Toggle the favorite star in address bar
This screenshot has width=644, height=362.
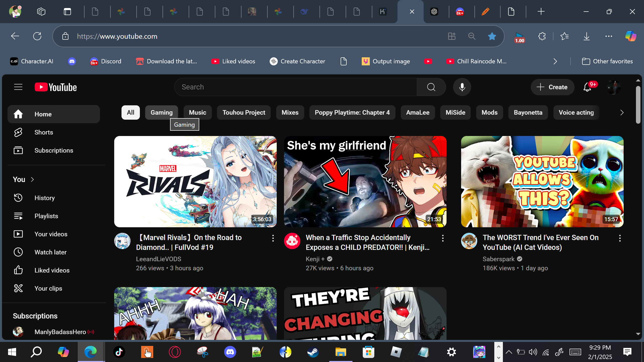coord(492,36)
